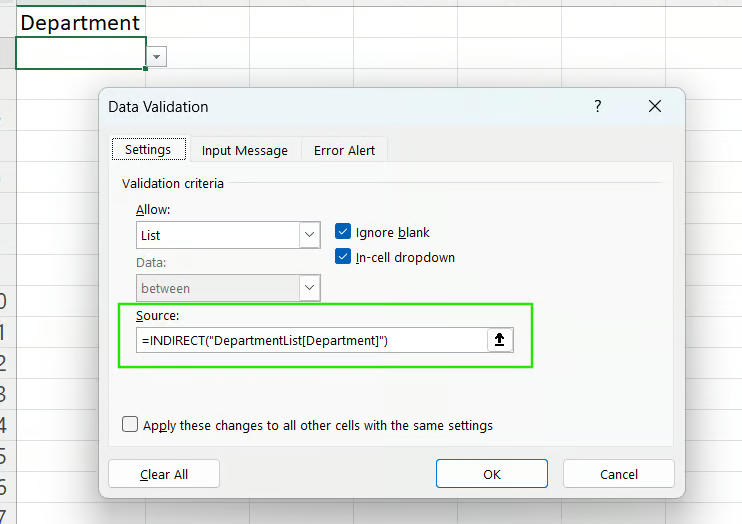
Task: Open Data Validation help question mark
Action: pos(598,106)
